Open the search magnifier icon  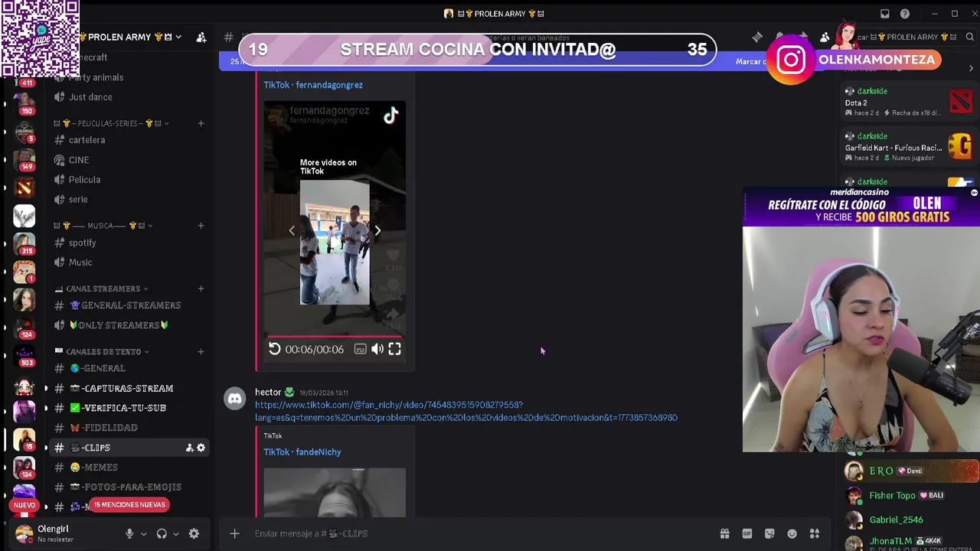pos(970,37)
